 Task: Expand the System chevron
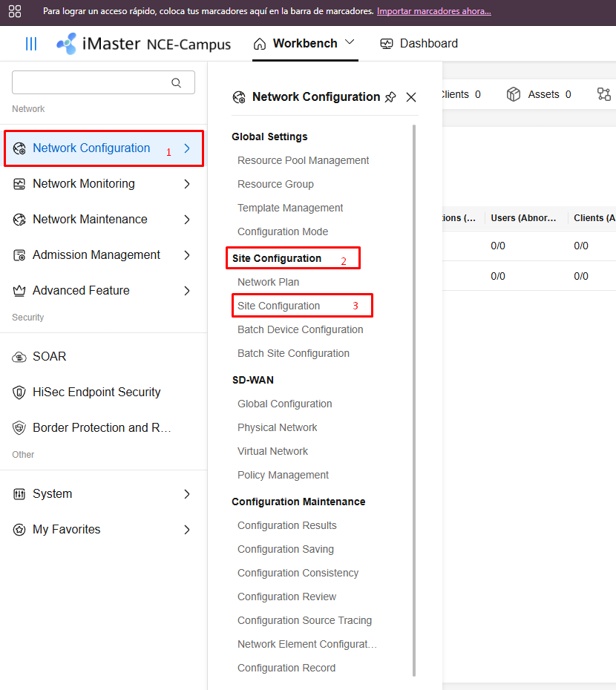187,494
